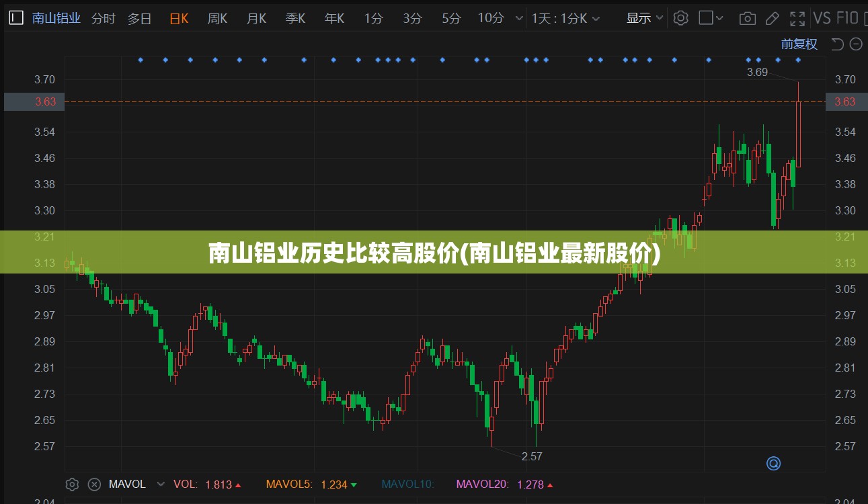Switch to the 1分 minute tab
The image size is (868, 504).
point(373,19)
